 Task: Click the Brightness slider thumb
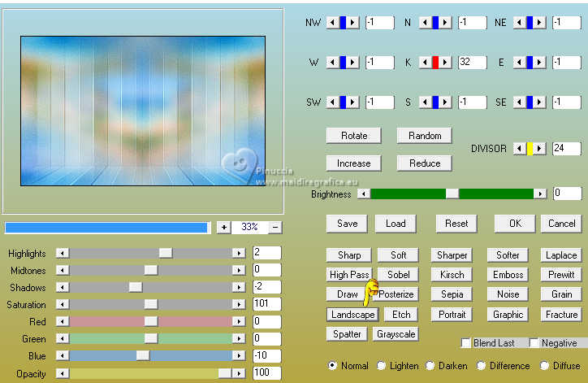tap(452, 194)
